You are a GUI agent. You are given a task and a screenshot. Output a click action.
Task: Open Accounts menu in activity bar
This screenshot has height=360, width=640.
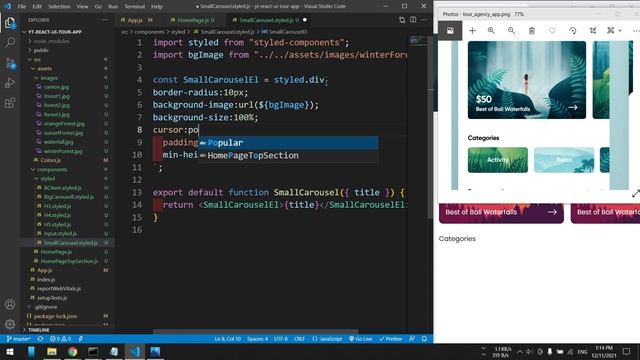click(x=10, y=304)
